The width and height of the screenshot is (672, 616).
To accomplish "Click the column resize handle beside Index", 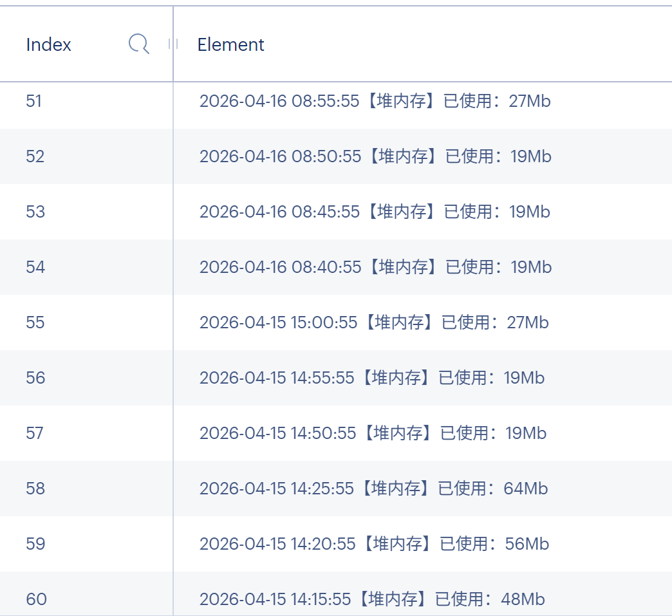I will [x=173, y=44].
